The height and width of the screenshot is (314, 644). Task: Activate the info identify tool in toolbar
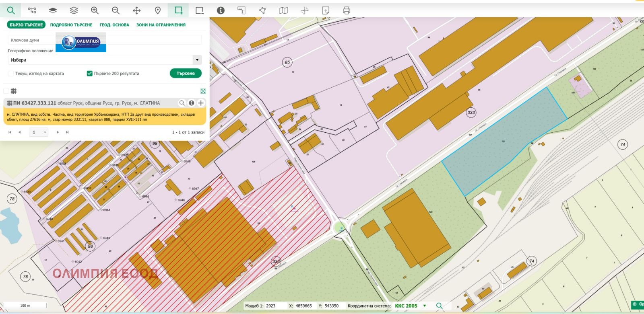pos(221,10)
